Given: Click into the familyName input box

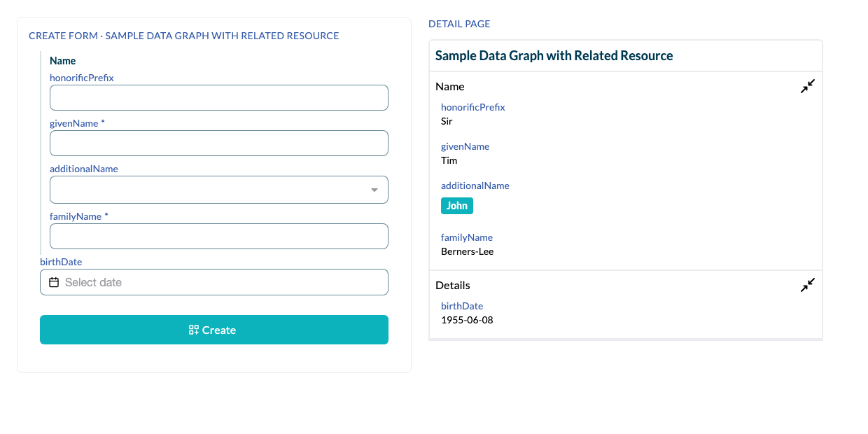Looking at the screenshot, I should [x=219, y=237].
